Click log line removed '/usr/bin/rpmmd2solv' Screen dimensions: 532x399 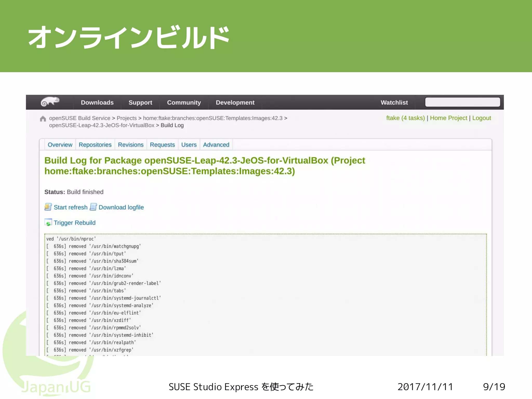(x=94, y=328)
